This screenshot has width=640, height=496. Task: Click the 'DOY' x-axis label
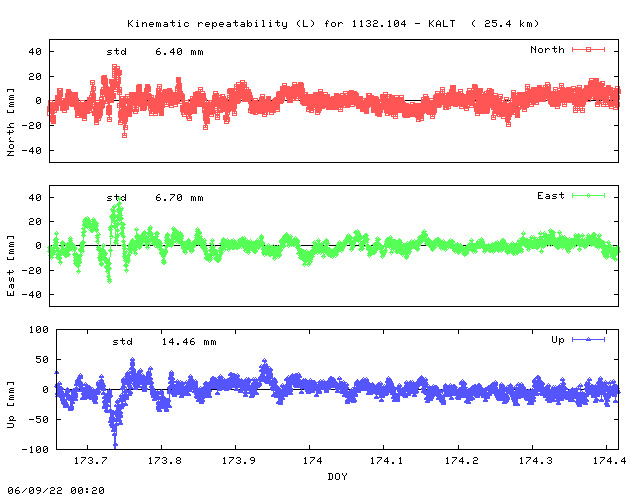coord(338,477)
